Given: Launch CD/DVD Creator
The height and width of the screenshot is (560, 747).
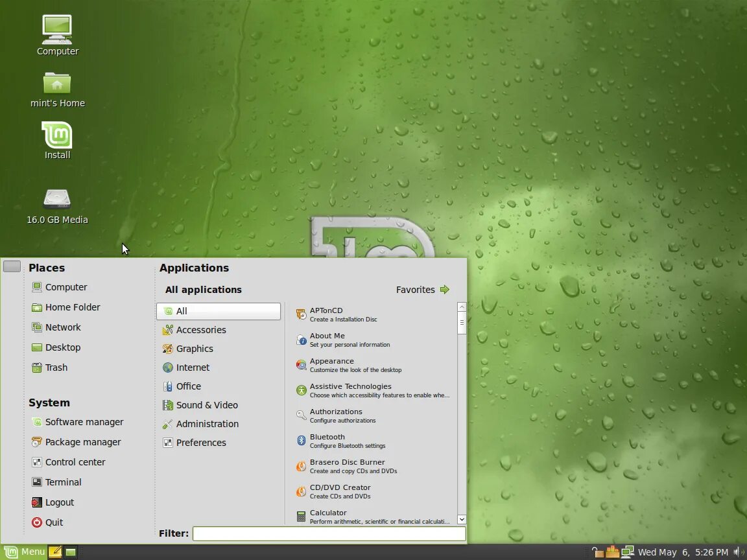Looking at the screenshot, I should pos(373,491).
